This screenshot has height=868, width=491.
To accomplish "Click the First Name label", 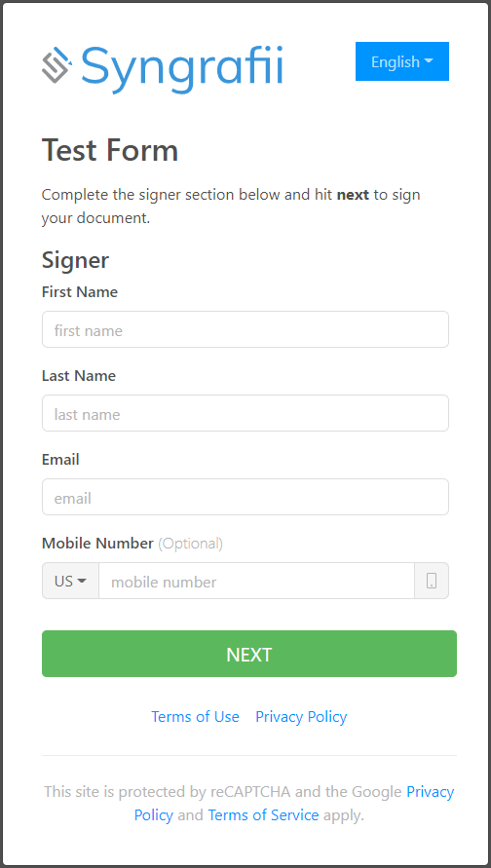I will (x=80, y=291).
